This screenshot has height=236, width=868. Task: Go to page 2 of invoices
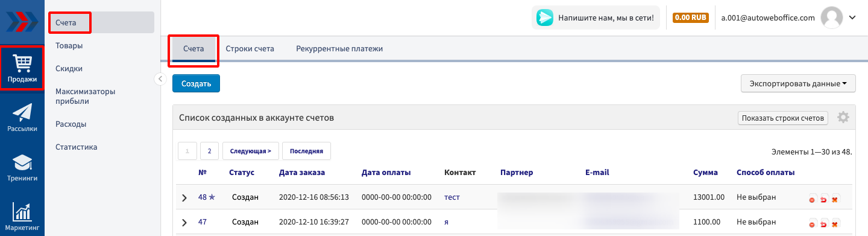tap(209, 151)
